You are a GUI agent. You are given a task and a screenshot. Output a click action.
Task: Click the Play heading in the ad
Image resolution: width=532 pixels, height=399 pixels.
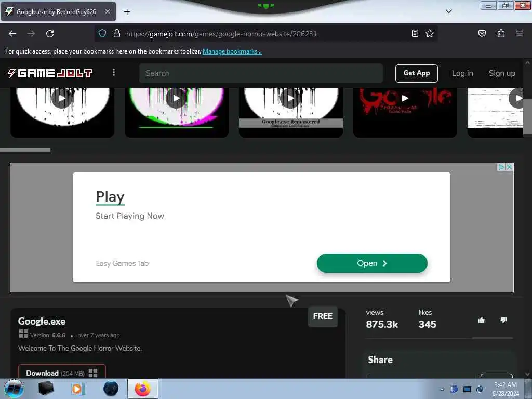tap(110, 197)
